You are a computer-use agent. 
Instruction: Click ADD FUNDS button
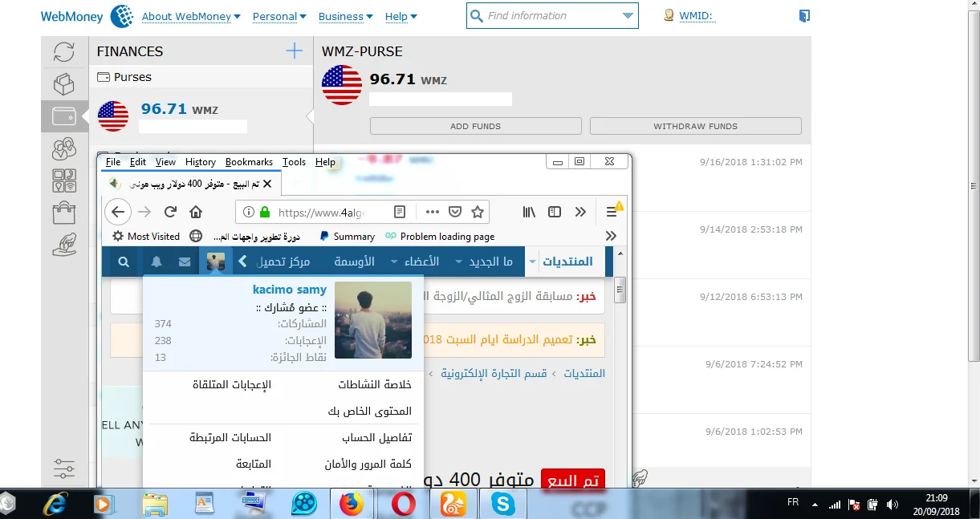pos(476,126)
